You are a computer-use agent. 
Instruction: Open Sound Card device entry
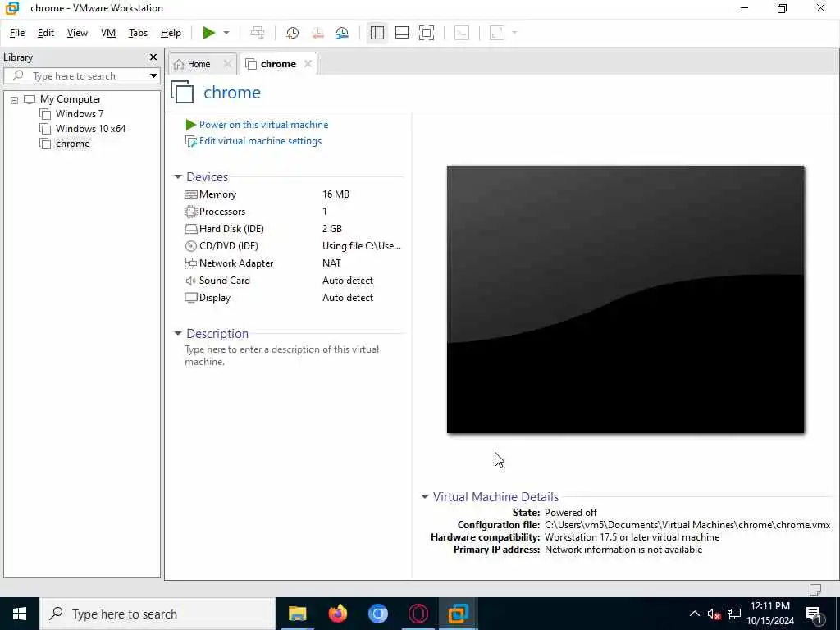pos(224,281)
